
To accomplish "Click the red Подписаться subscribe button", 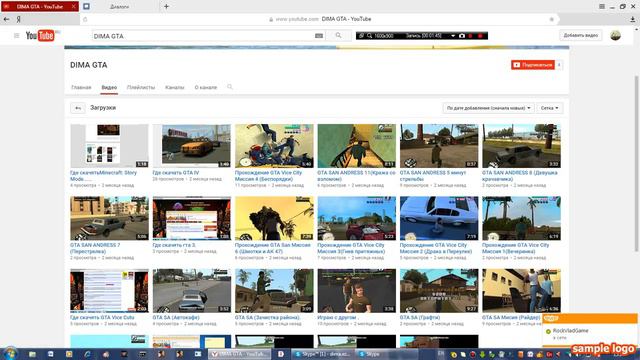I will point(533,65).
